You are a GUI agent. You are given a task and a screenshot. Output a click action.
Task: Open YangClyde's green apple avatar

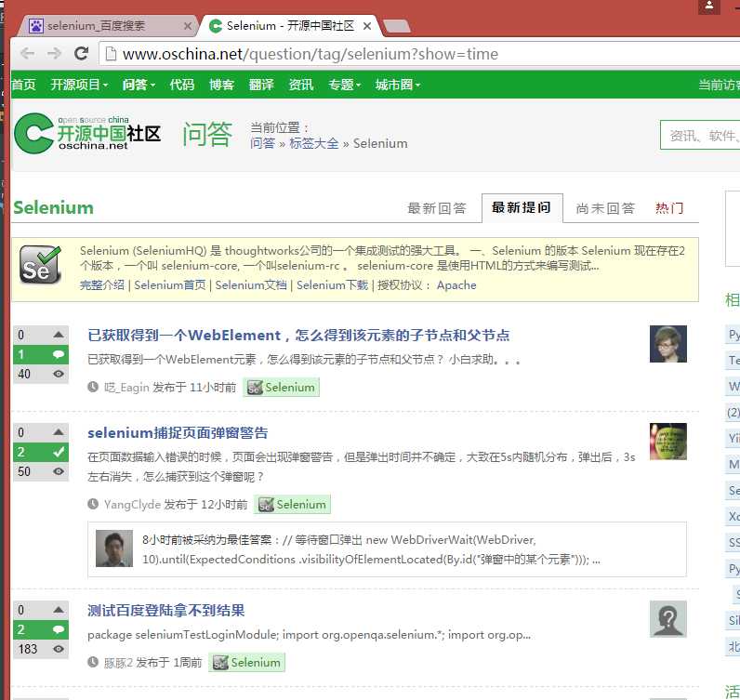pos(667,442)
